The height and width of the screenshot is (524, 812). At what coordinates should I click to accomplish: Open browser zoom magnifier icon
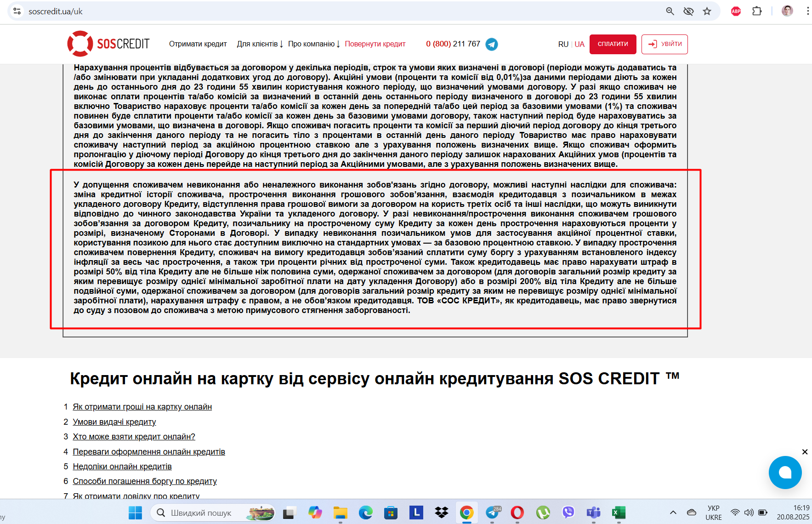tap(670, 11)
